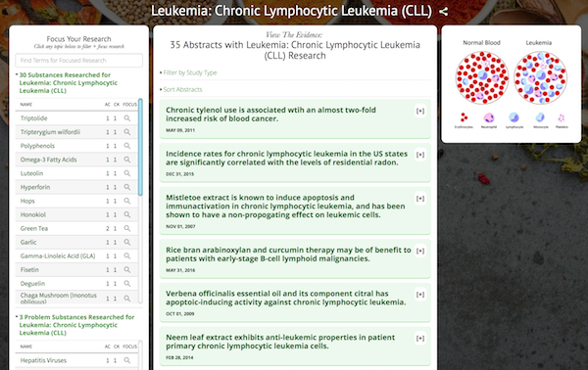Open the Omega-3 Fatty Acids link
Image resolution: width=588 pixels, height=370 pixels.
click(x=48, y=160)
